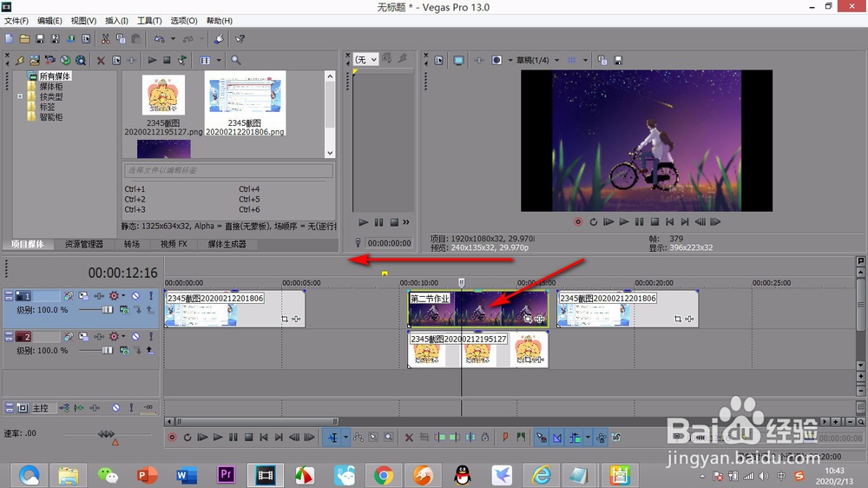Screen dimensions: 868x488
Task: Activate the What's This help icon
Action: (x=240, y=39)
